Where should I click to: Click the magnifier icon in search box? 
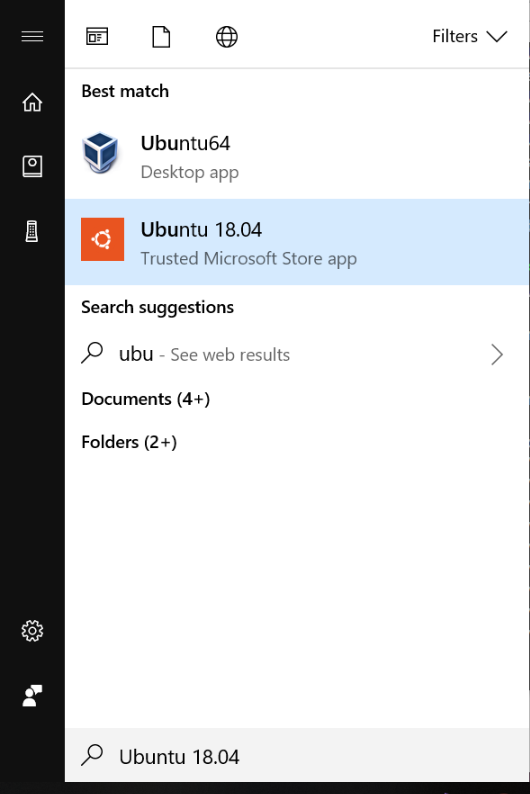(92, 755)
